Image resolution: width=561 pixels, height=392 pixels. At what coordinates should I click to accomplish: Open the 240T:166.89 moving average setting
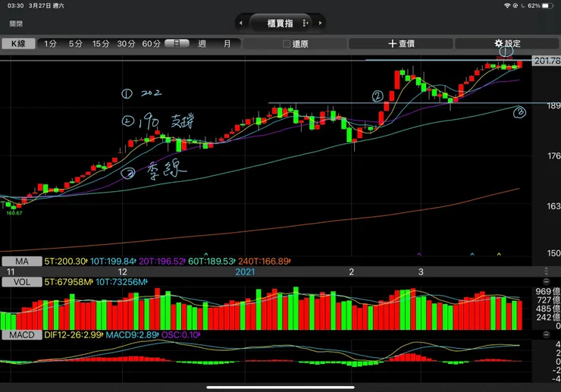(x=264, y=262)
